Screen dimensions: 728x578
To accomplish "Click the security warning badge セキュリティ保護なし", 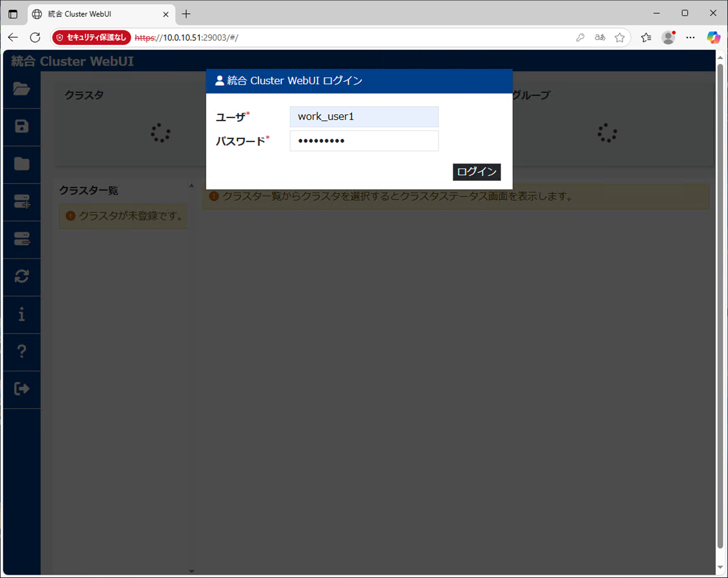I will (x=92, y=38).
